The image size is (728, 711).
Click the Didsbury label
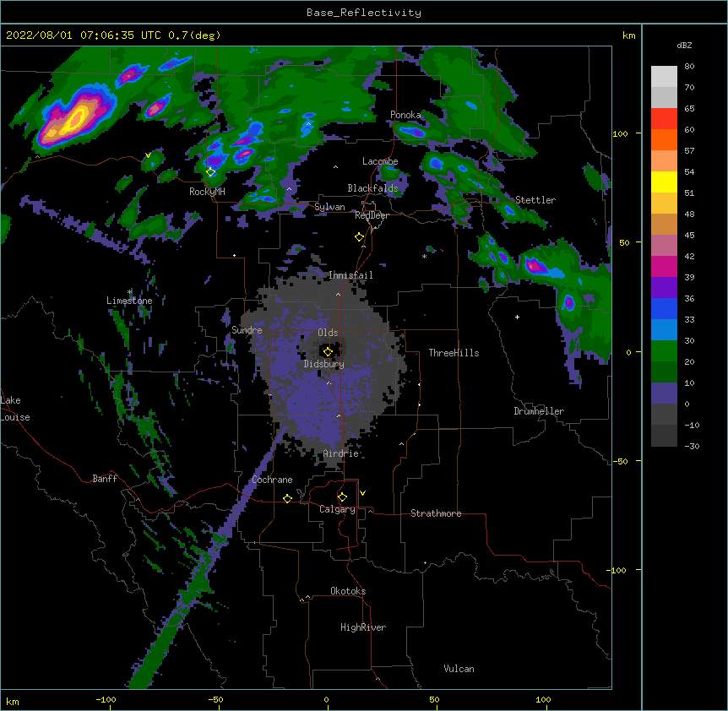323,364
